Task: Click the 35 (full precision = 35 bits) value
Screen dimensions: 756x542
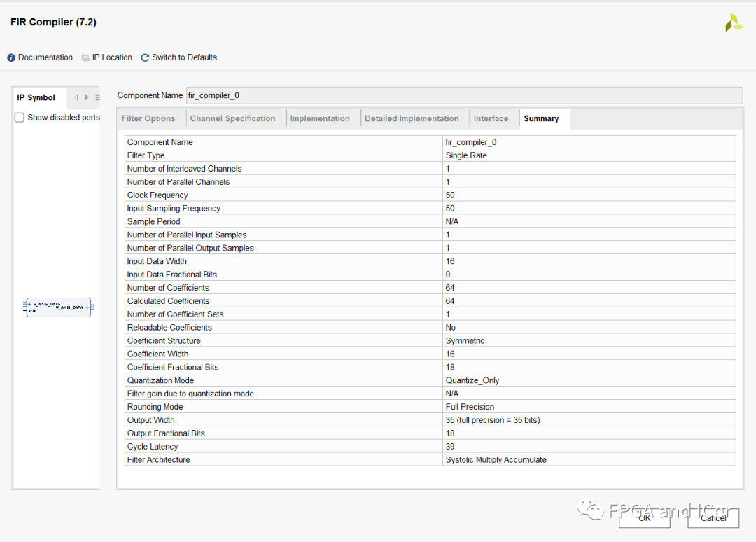Action: 493,420
